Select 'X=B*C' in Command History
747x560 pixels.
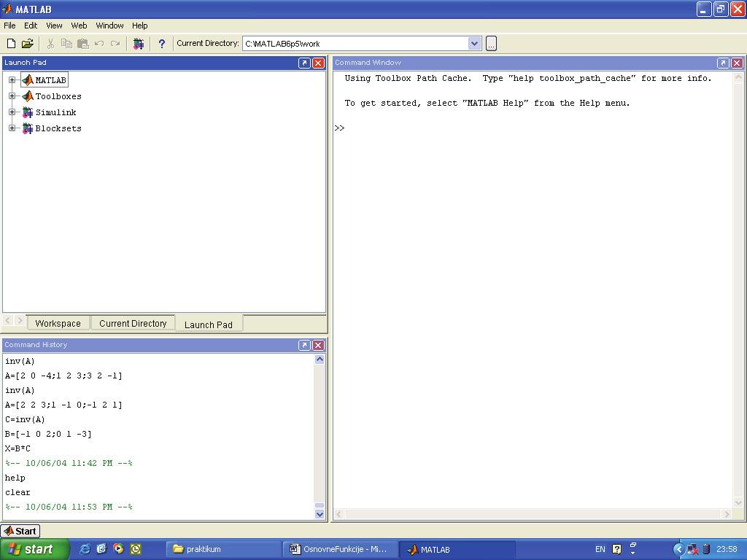(x=18, y=448)
